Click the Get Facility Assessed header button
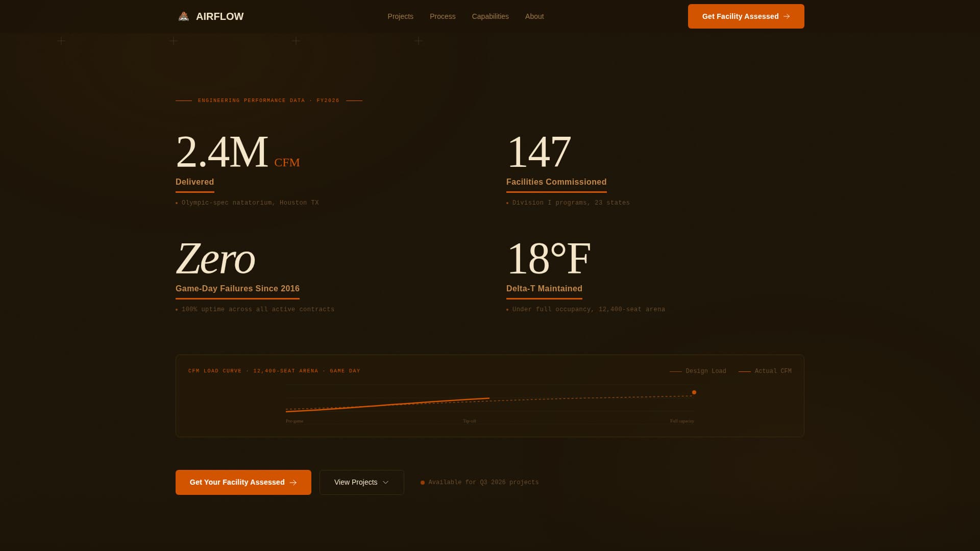980x551 pixels. point(746,16)
